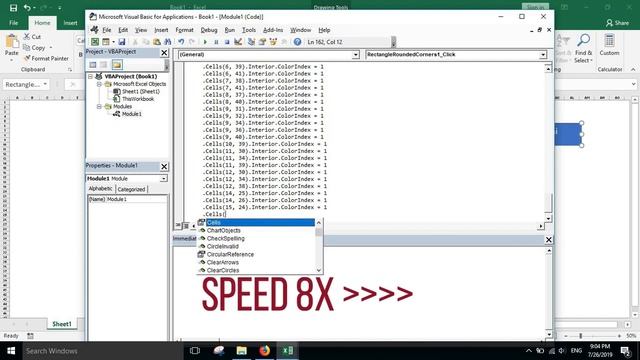The width and height of the screenshot is (640, 360).
Task: Open Object Browser from toolbar icon
Action: pyautogui.click(x=273, y=42)
